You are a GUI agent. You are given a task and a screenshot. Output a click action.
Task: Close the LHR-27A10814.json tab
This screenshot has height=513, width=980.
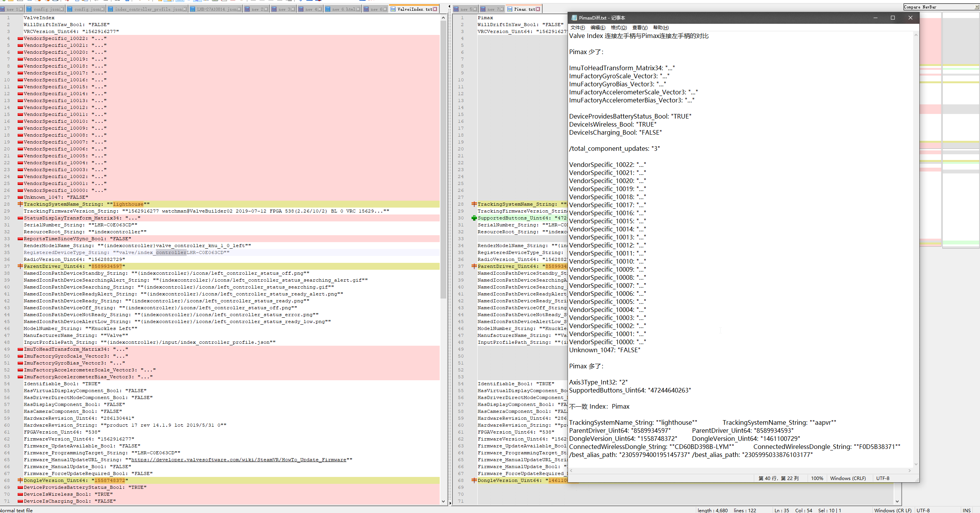click(239, 9)
